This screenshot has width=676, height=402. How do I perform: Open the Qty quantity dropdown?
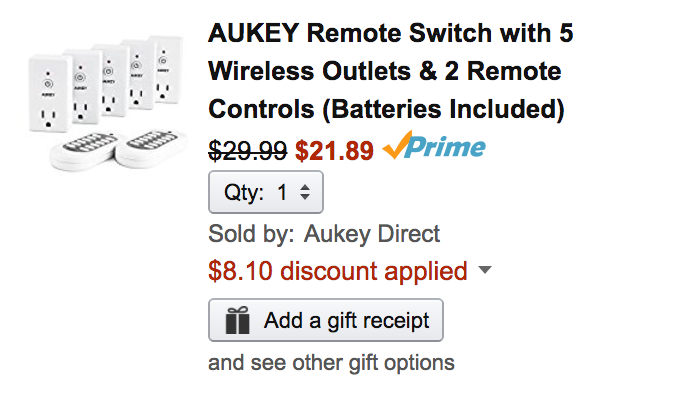pos(265,192)
